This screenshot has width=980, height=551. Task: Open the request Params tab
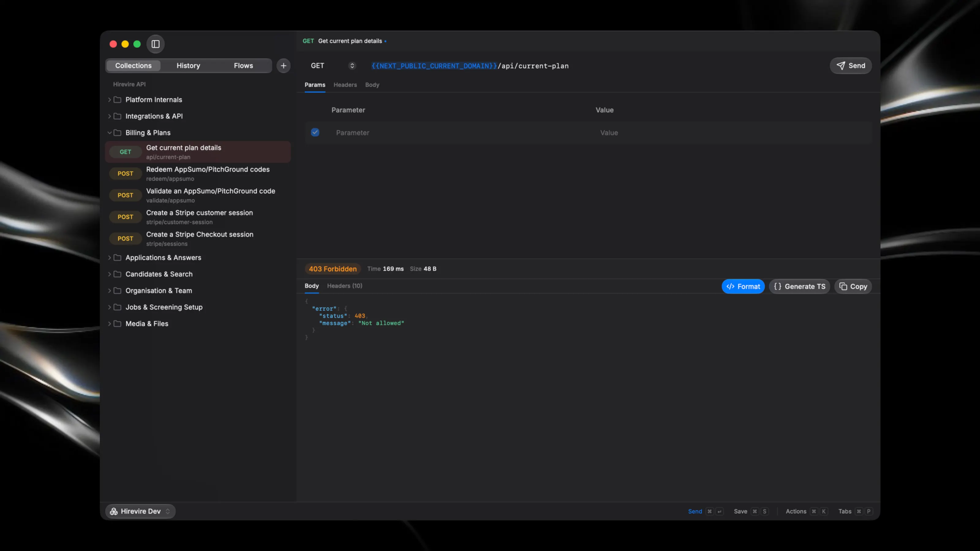click(315, 85)
